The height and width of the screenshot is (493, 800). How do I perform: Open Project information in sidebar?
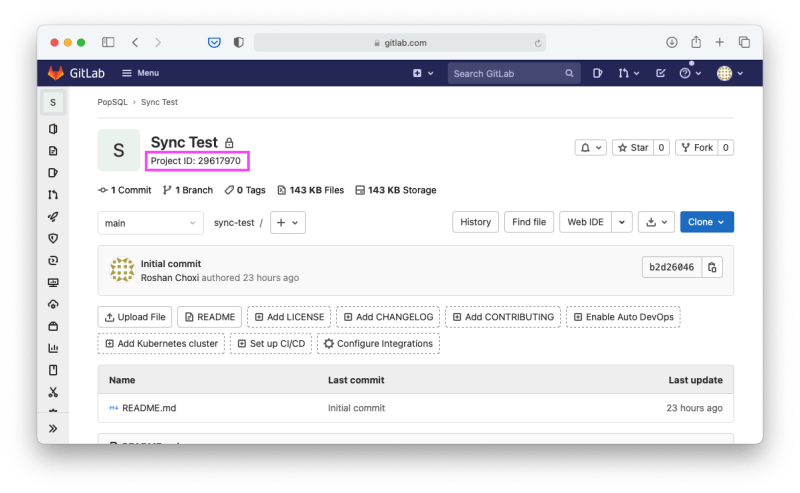(53, 129)
